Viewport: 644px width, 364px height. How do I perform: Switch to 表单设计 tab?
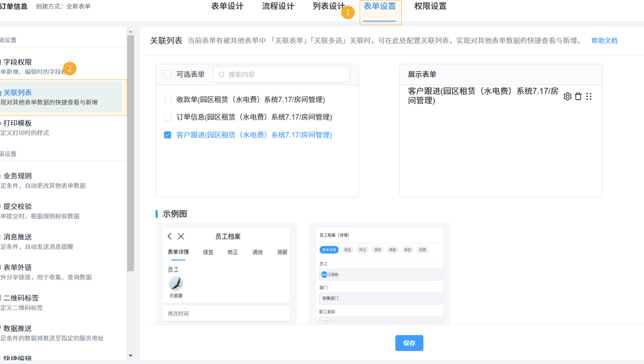[x=227, y=6]
